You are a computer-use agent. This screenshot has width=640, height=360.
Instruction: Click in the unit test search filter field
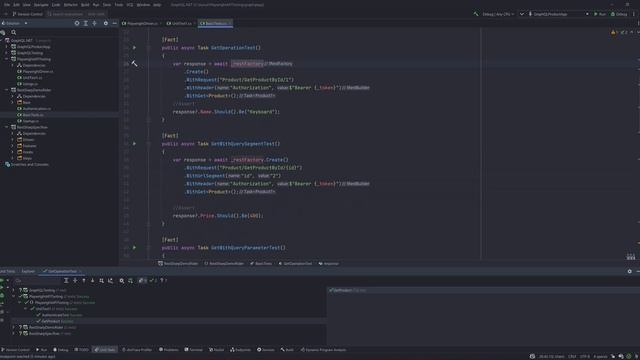pyautogui.click(x=37, y=281)
